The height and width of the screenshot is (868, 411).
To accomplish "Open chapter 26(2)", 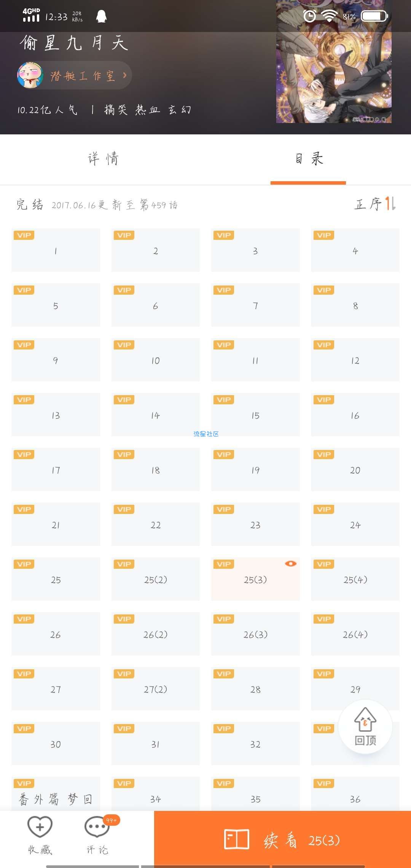I will coord(155,634).
